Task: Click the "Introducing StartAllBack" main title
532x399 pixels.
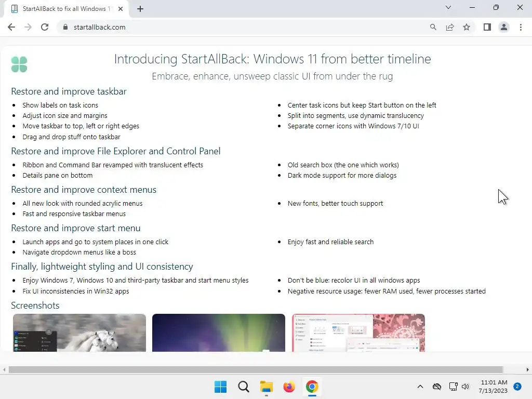Action: pyautogui.click(x=272, y=59)
